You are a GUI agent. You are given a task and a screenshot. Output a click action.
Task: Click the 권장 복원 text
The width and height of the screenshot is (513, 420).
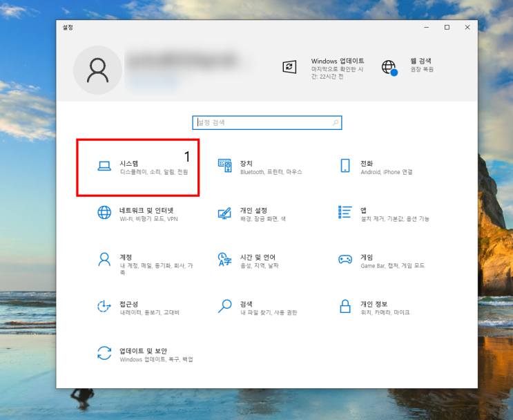click(x=422, y=69)
